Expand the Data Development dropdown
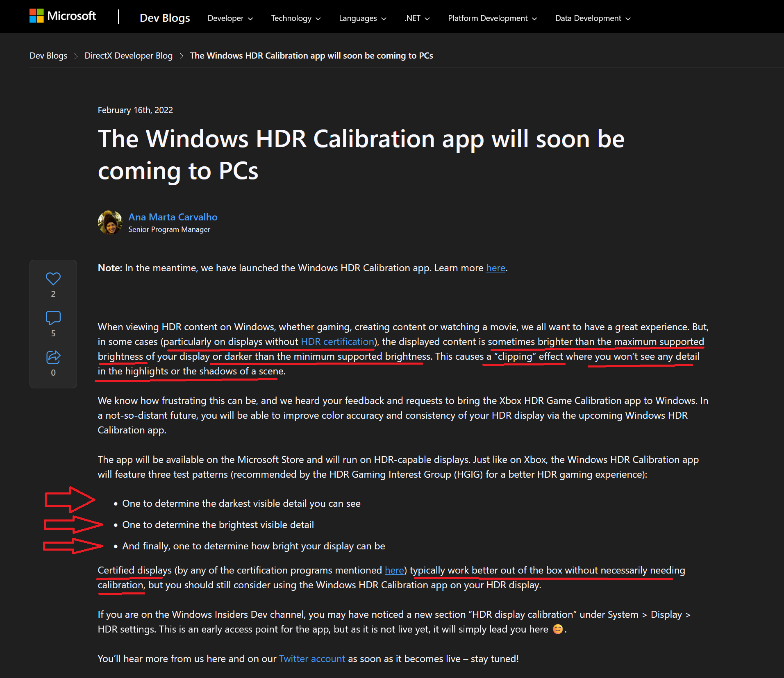The image size is (784, 678). click(592, 18)
